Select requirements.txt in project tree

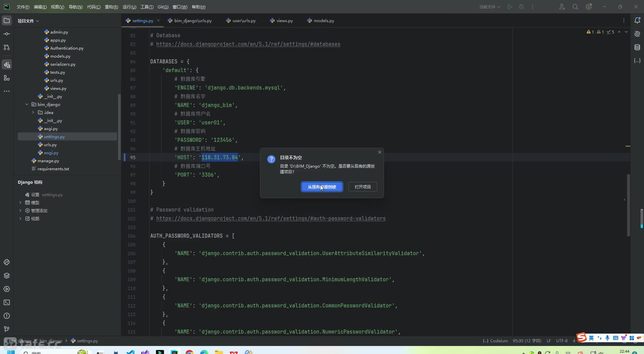coord(53,169)
